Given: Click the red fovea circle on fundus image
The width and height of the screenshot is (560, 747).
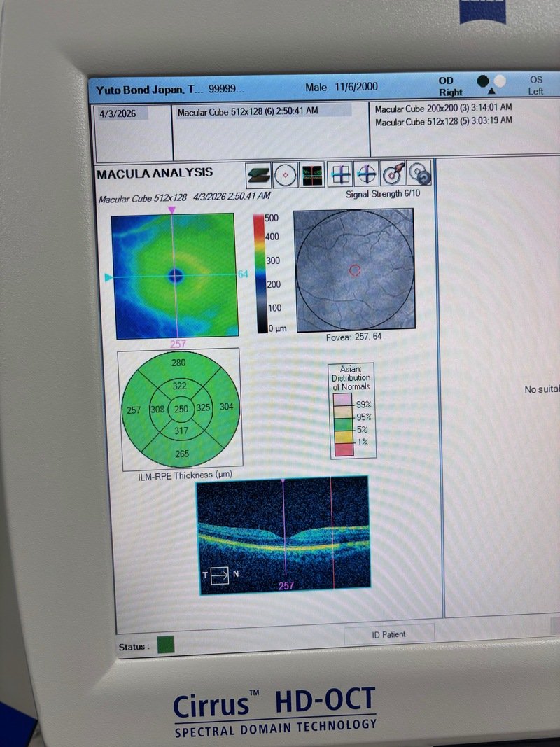Looking at the screenshot, I should pos(355,270).
